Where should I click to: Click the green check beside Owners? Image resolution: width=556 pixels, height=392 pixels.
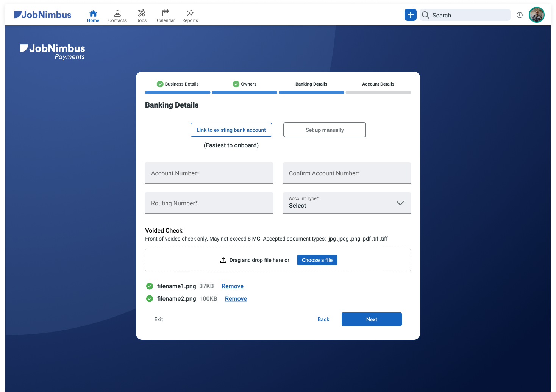[x=236, y=84]
